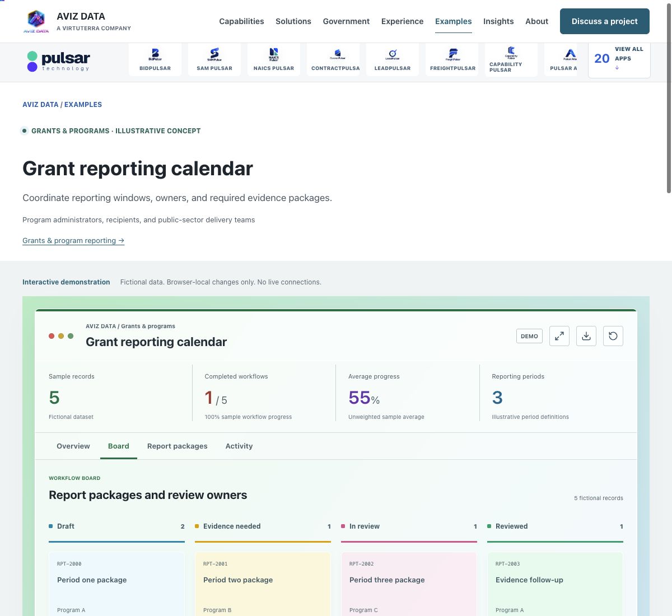The height and width of the screenshot is (616, 672).
Task: Open the Experience menu item
Action: click(402, 21)
